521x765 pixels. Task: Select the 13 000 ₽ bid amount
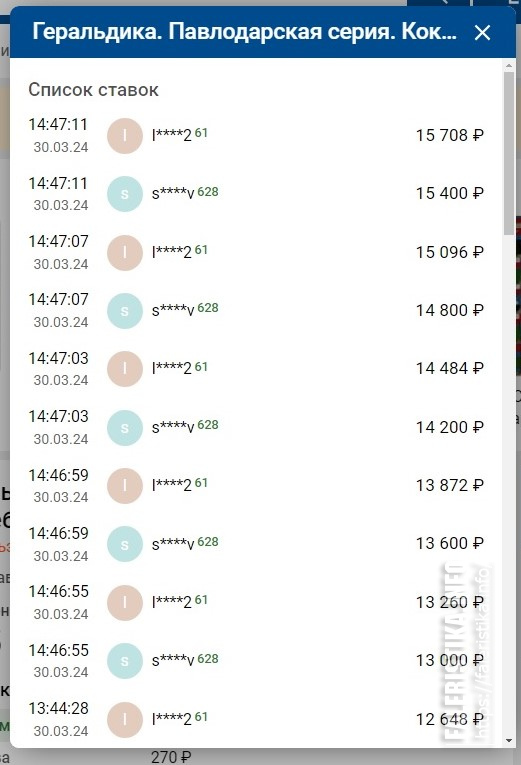click(449, 660)
